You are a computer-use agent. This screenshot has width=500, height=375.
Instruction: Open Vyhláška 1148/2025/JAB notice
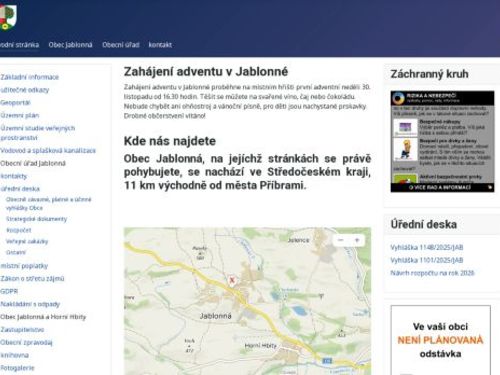(427, 247)
